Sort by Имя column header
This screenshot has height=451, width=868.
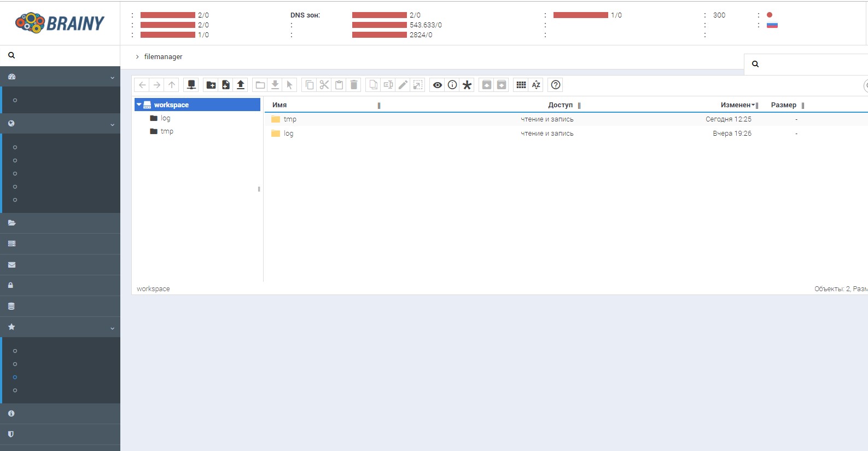click(x=279, y=105)
